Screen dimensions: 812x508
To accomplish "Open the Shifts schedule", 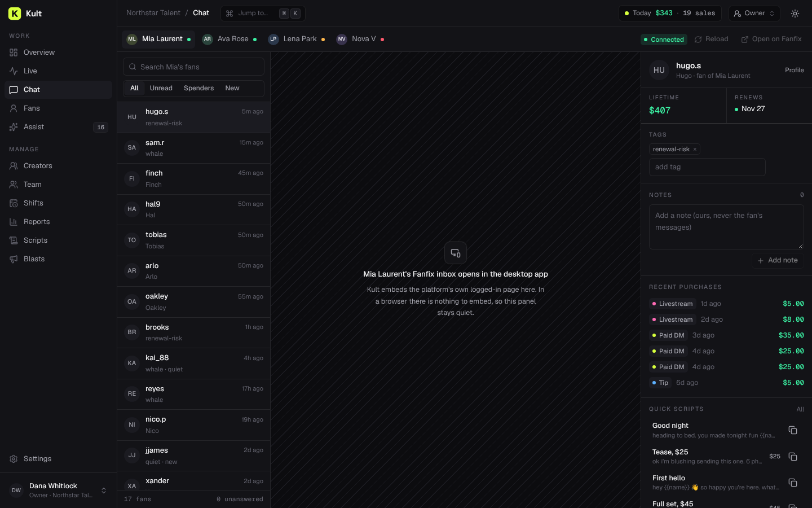I will 58,203.
